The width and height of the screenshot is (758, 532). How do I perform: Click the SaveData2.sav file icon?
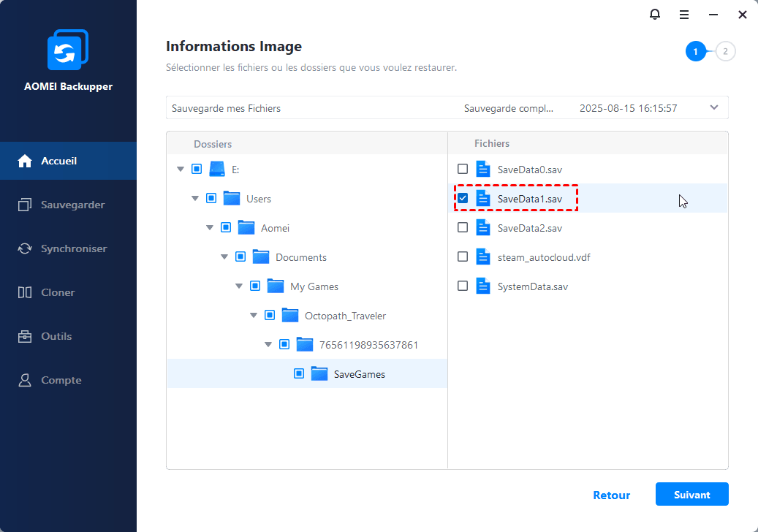[483, 227]
